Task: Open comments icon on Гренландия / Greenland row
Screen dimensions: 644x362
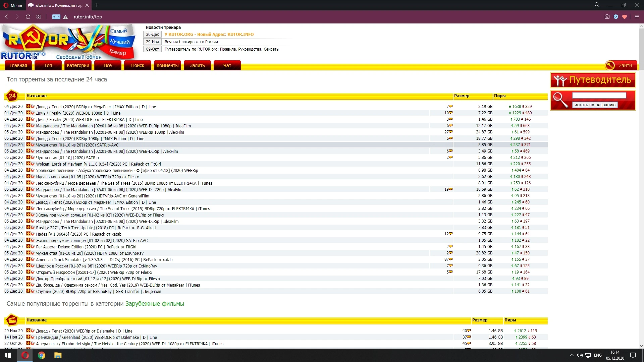Action: 469,337
